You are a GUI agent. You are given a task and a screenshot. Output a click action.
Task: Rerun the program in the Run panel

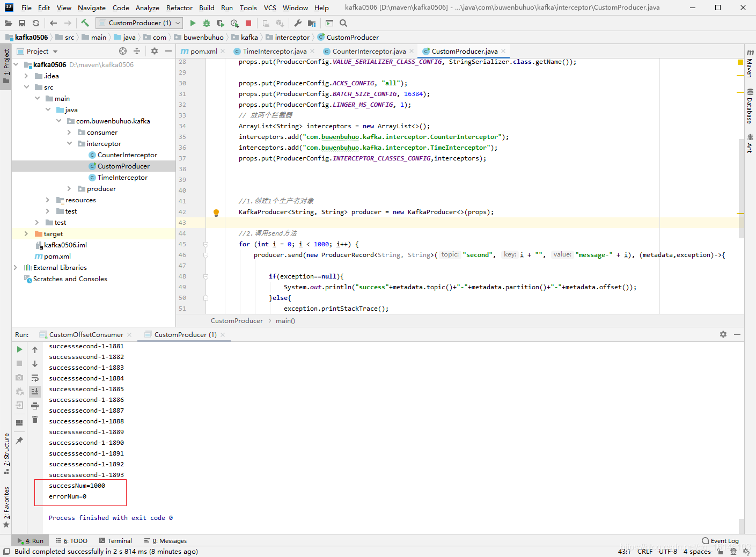[x=19, y=349]
